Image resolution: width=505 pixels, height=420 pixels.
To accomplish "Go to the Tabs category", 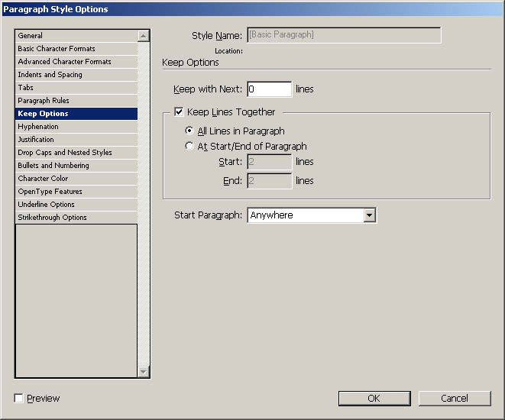I will 76,88.
